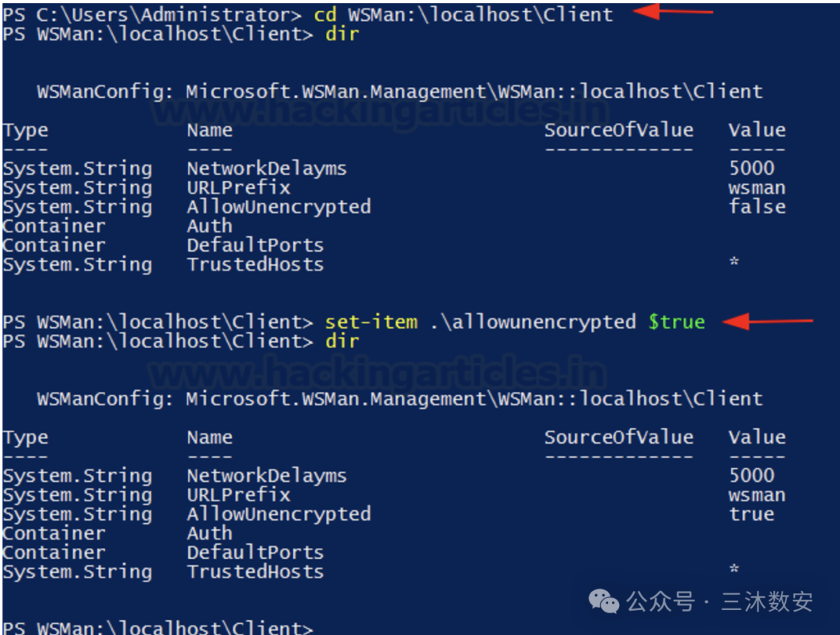Image resolution: width=840 pixels, height=635 pixels.
Task: Click the final empty prompt line
Action: (x=158, y=627)
